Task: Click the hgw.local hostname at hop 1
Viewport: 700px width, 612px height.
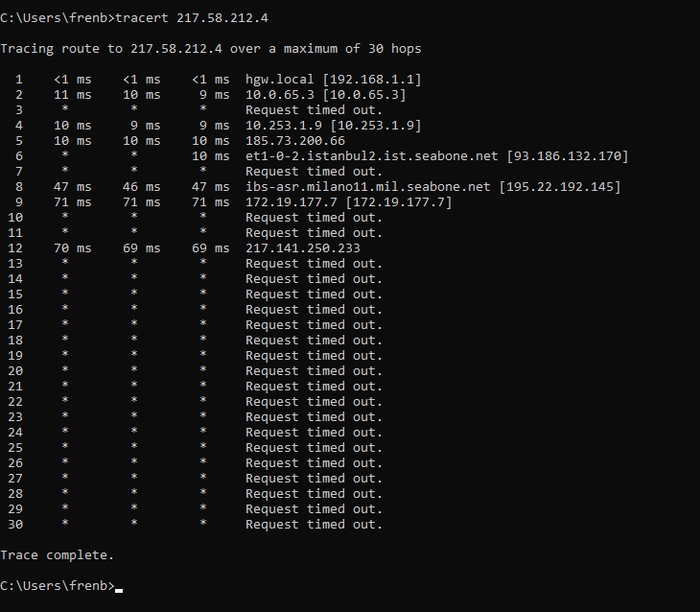Action: [x=279, y=80]
